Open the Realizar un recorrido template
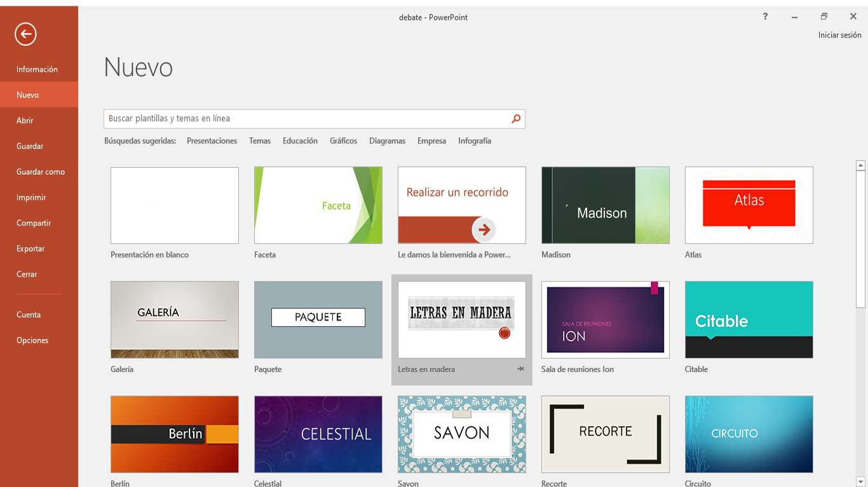868x487 pixels. (462, 205)
